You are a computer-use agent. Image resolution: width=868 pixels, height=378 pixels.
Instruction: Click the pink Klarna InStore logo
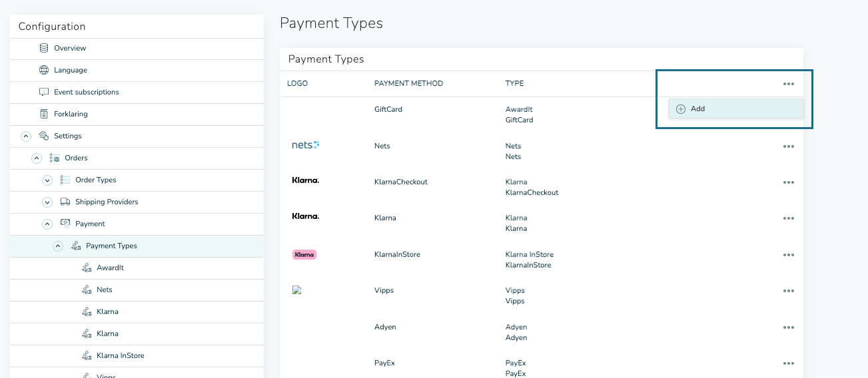[x=304, y=254]
